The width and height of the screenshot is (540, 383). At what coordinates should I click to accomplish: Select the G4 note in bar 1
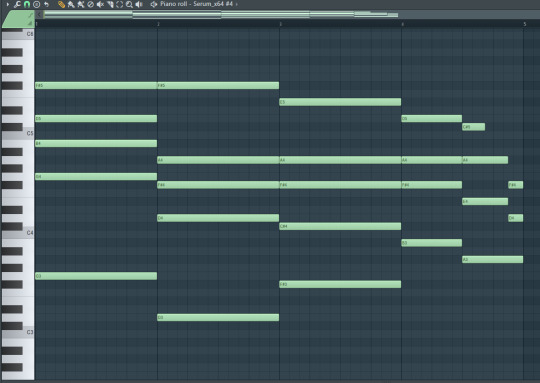click(x=96, y=176)
